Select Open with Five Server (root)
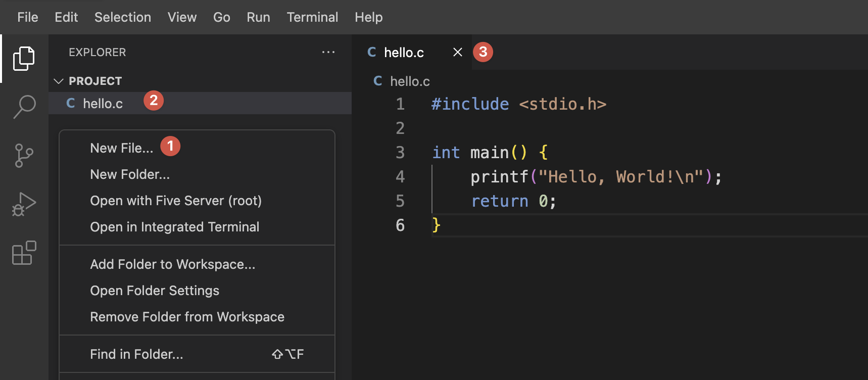868x380 pixels. [x=175, y=201]
